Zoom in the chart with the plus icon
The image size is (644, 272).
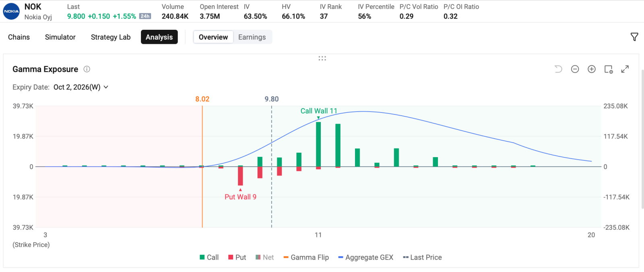tap(591, 69)
